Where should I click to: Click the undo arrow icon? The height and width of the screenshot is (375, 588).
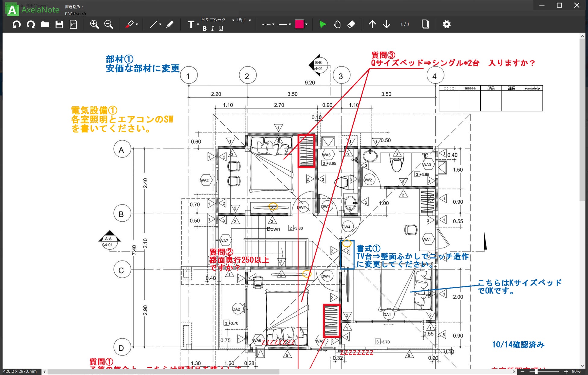point(17,24)
